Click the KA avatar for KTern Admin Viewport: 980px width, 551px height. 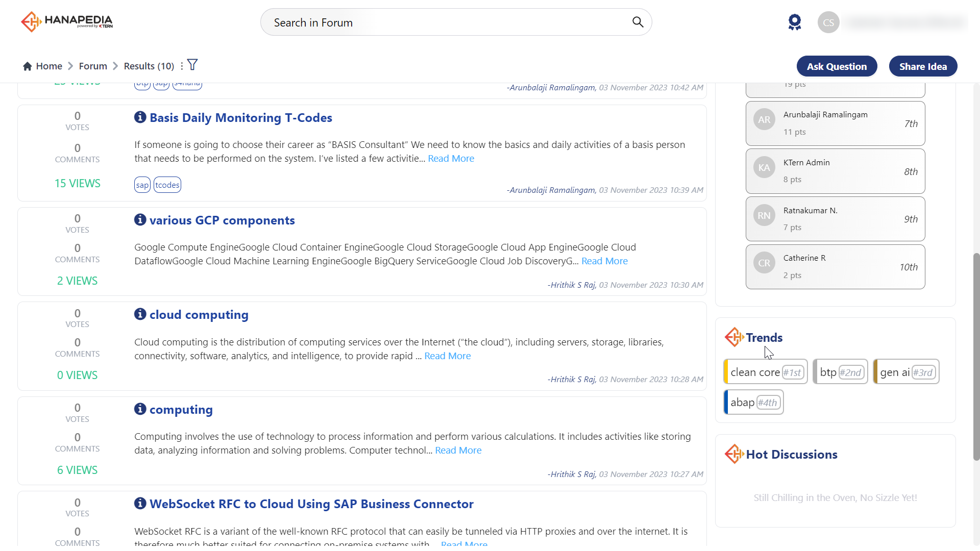[764, 168]
